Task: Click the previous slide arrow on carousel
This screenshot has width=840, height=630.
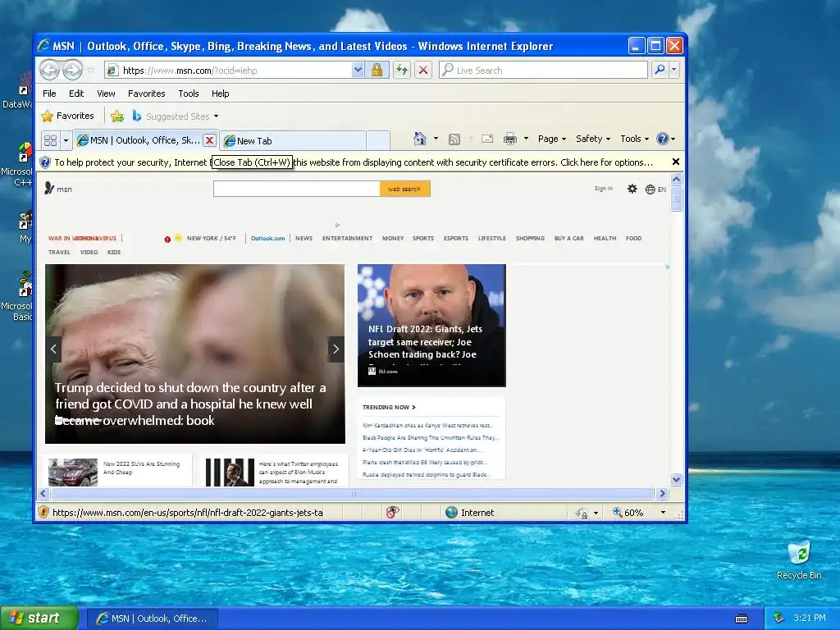Action: (53, 349)
